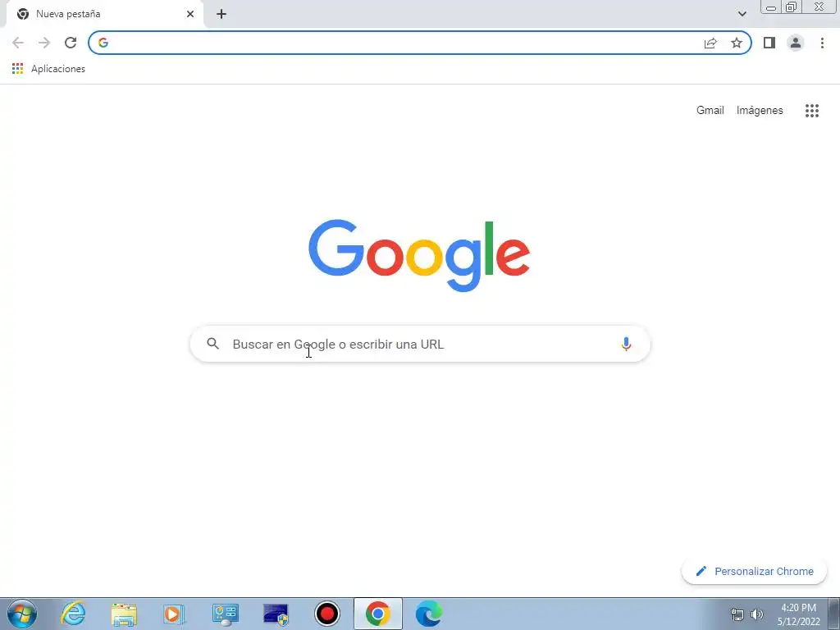840x630 pixels.
Task: Click the Google logo
Action: (x=419, y=256)
